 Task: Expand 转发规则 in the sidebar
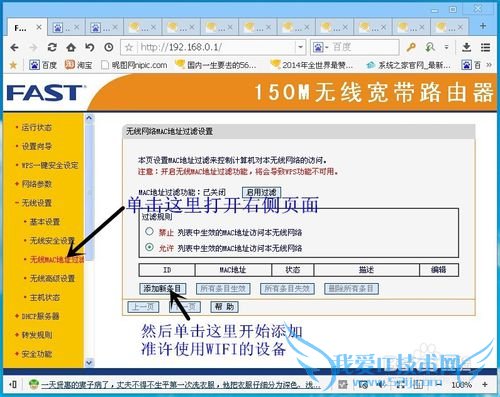(37, 335)
